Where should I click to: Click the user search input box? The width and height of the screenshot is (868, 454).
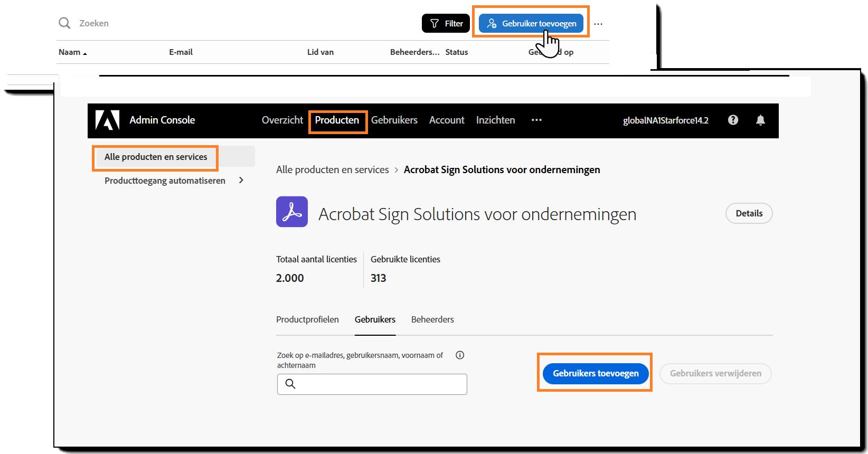tap(372, 384)
